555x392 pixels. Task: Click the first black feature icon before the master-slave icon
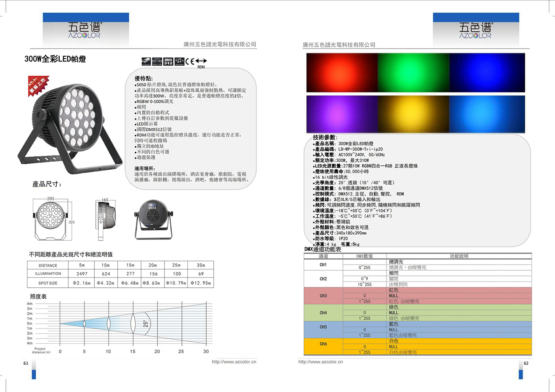pyautogui.click(x=146, y=61)
